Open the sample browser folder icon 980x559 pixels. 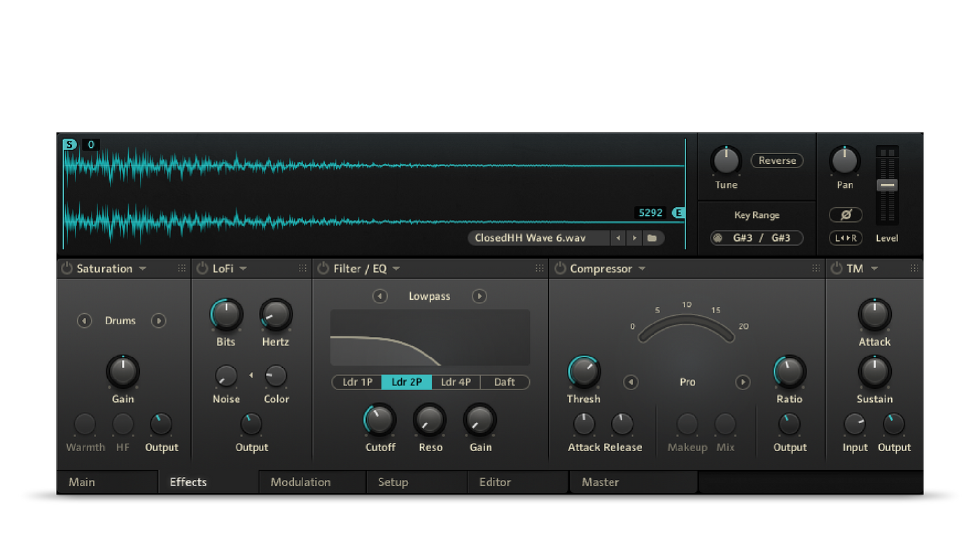coord(652,238)
